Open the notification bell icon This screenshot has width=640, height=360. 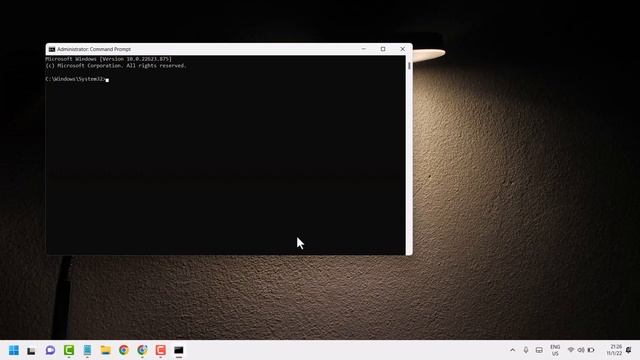629,350
